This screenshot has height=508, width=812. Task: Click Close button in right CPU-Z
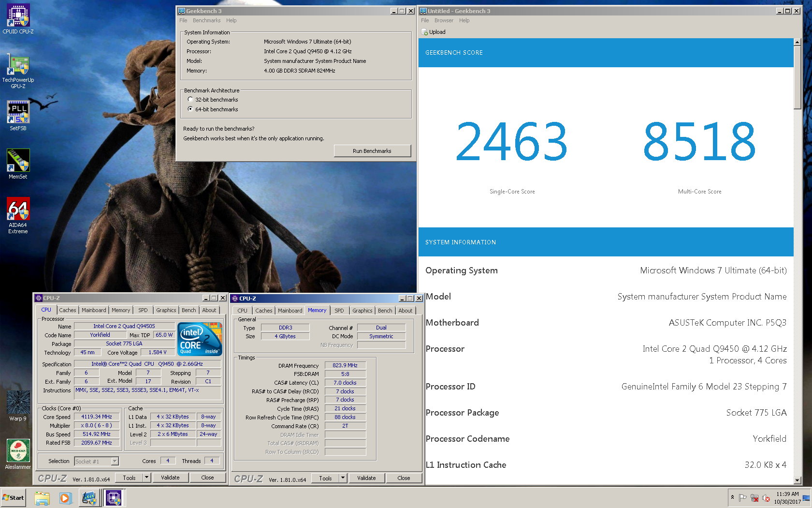(404, 478)
